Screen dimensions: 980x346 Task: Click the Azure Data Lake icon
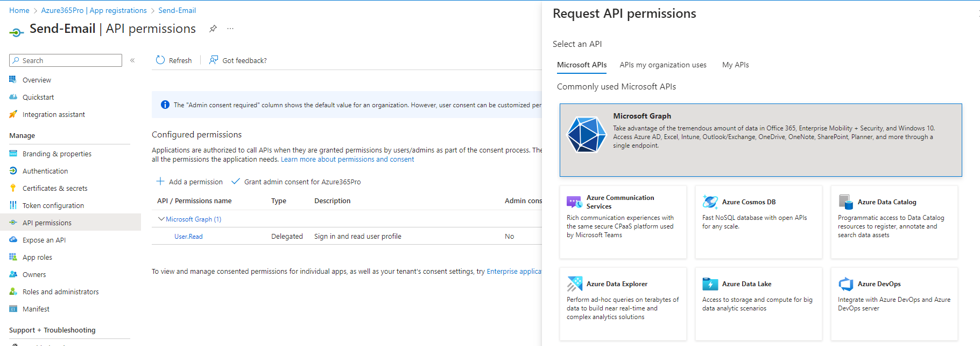click(x=710, y=284)
